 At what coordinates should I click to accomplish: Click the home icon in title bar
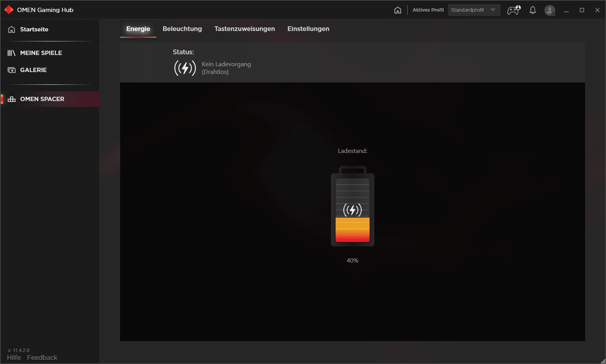pos(398,10)
